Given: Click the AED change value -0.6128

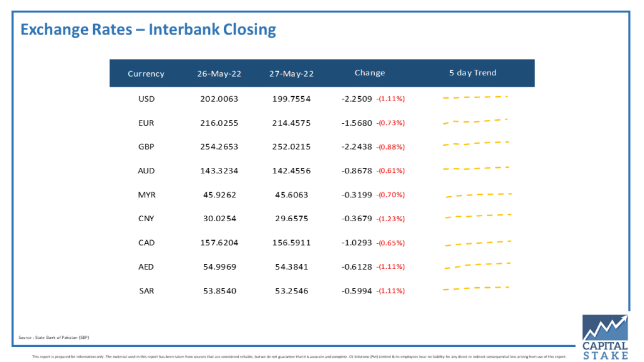Looking at the screenshot, I should (357, 267).
